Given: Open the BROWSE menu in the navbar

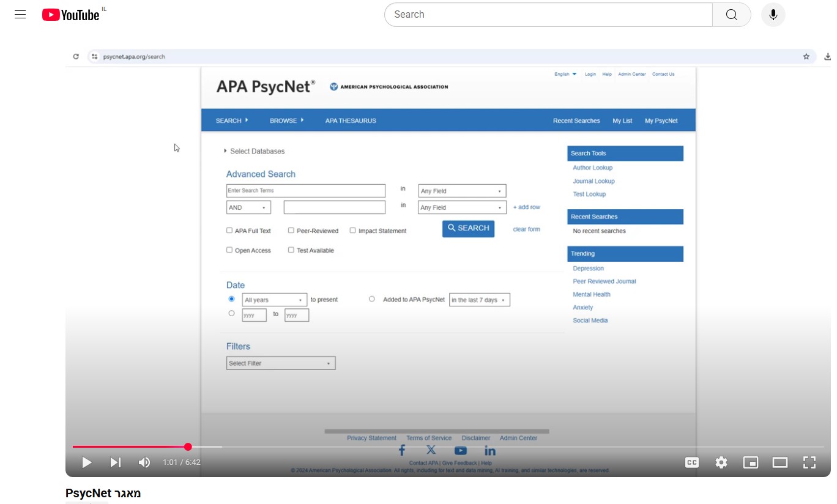Looking at the screenshot, I should point(287,120).
